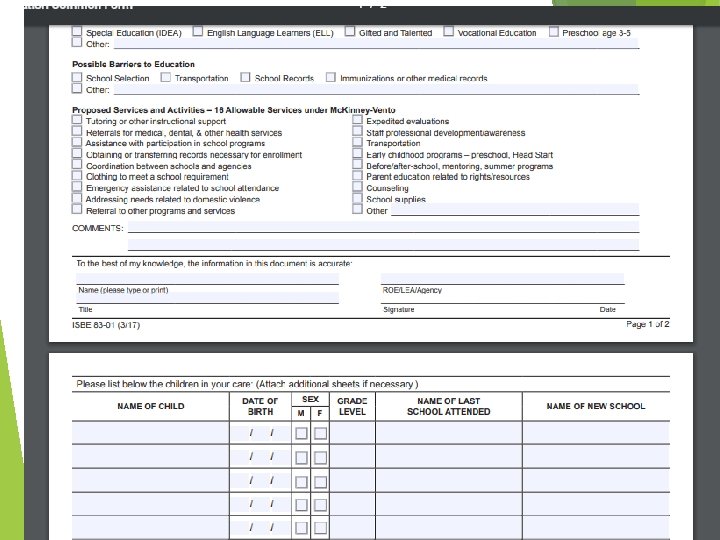Check the Expedited evaluations box

click(x=357, y=120)
